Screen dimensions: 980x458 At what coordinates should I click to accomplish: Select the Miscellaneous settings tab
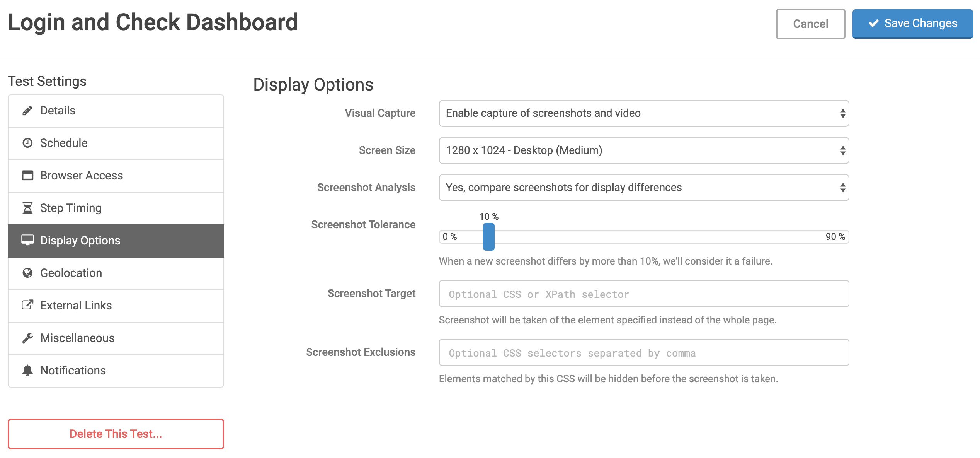[x=116, y=338]
